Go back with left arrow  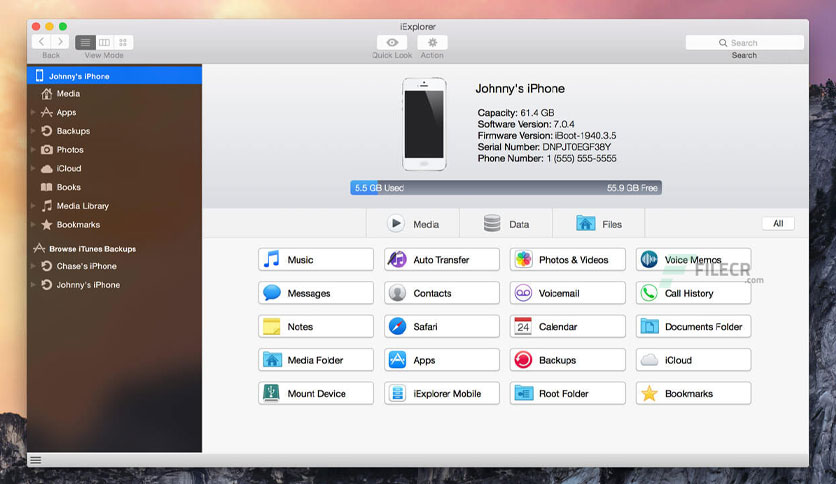pos(42,42)
